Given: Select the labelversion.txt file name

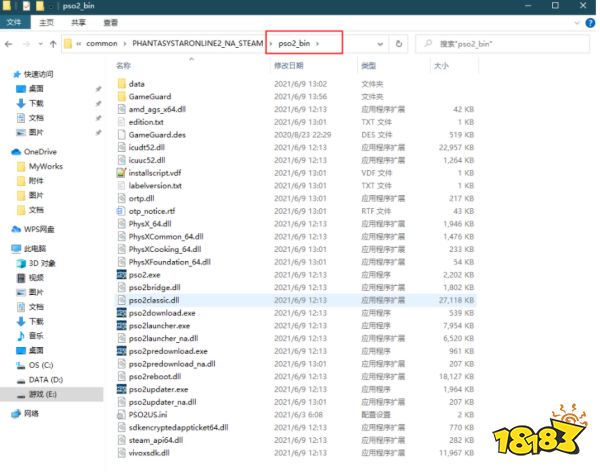Looking at the screenshot, I should point(155,186).
